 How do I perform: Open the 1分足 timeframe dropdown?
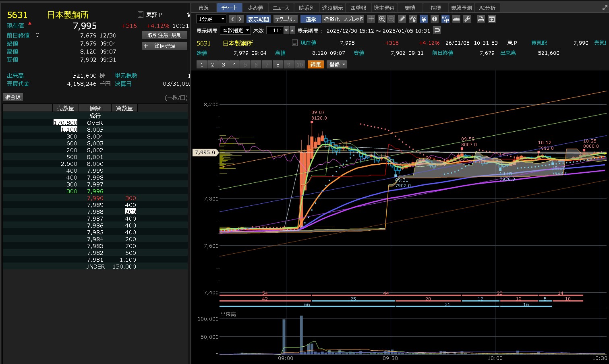[211, 19]
